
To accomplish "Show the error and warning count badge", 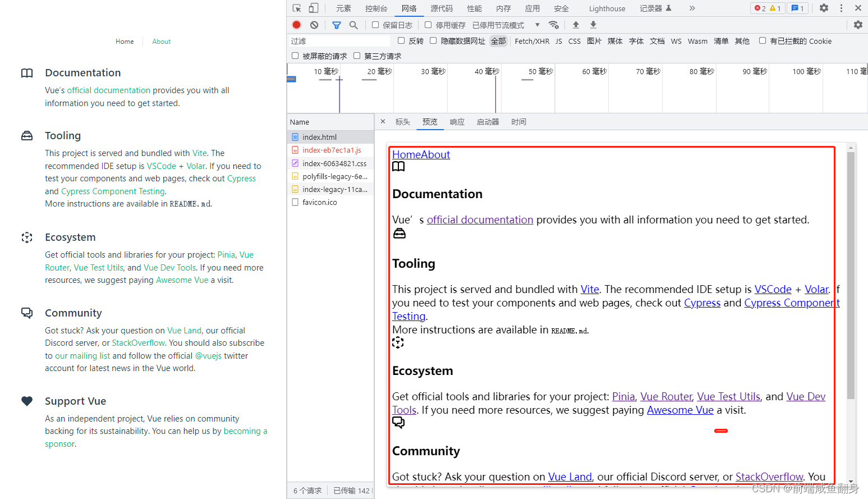I will click(768, 8).
